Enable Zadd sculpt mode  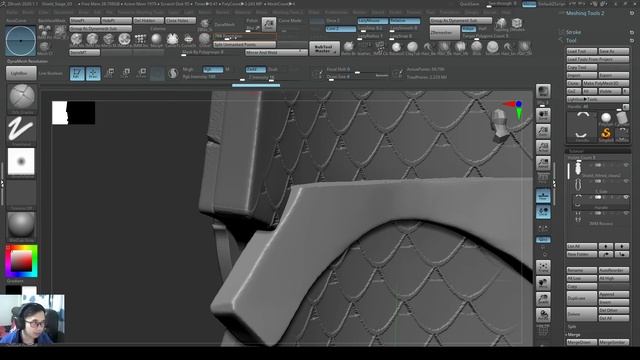point(256,69)
